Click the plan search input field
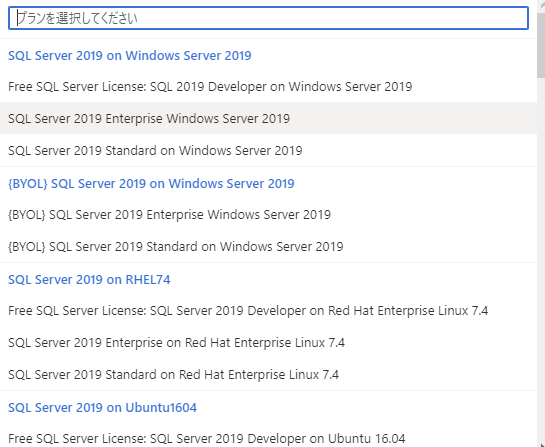 click(268, 18)
